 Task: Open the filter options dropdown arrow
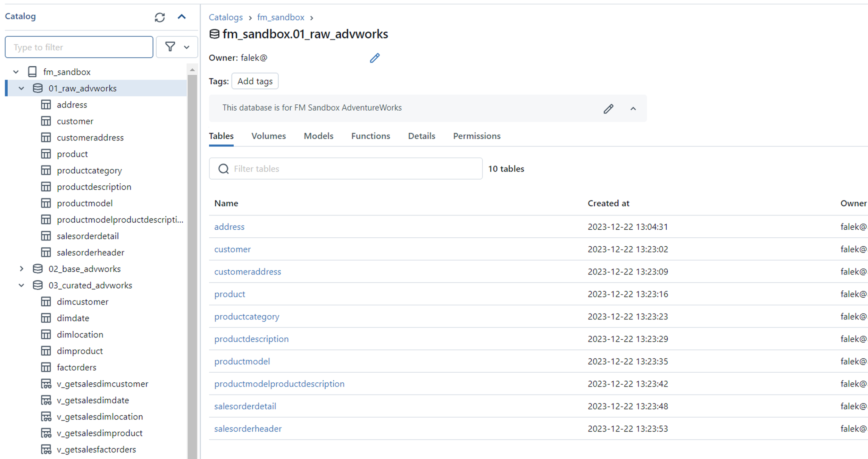(187, 47)
